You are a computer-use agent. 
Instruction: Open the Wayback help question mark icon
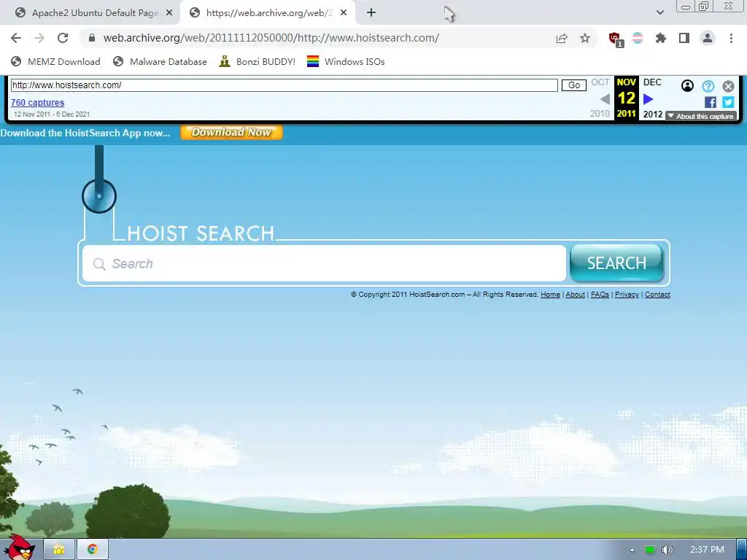click(708, 86)
